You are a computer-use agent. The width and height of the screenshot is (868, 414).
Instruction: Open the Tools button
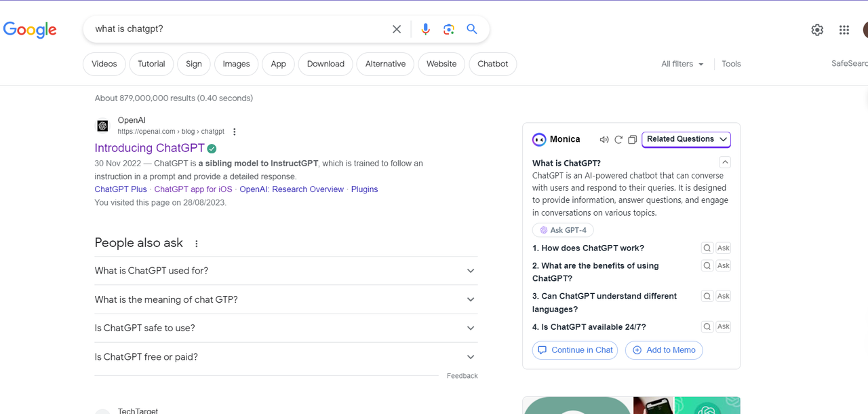pyautogui.click(x=731, y=64)
